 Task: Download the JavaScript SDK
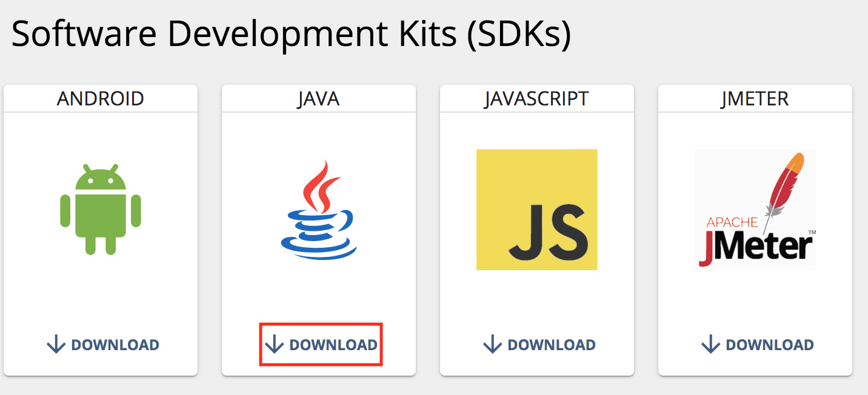pos(539,345)
